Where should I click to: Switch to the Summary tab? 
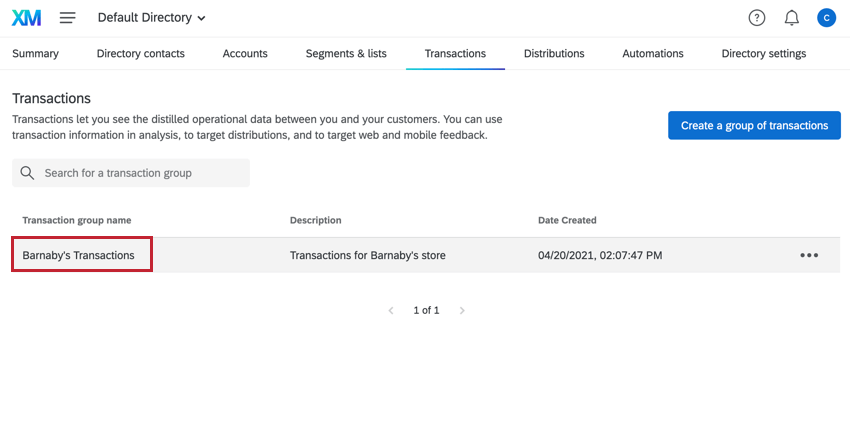35,54
